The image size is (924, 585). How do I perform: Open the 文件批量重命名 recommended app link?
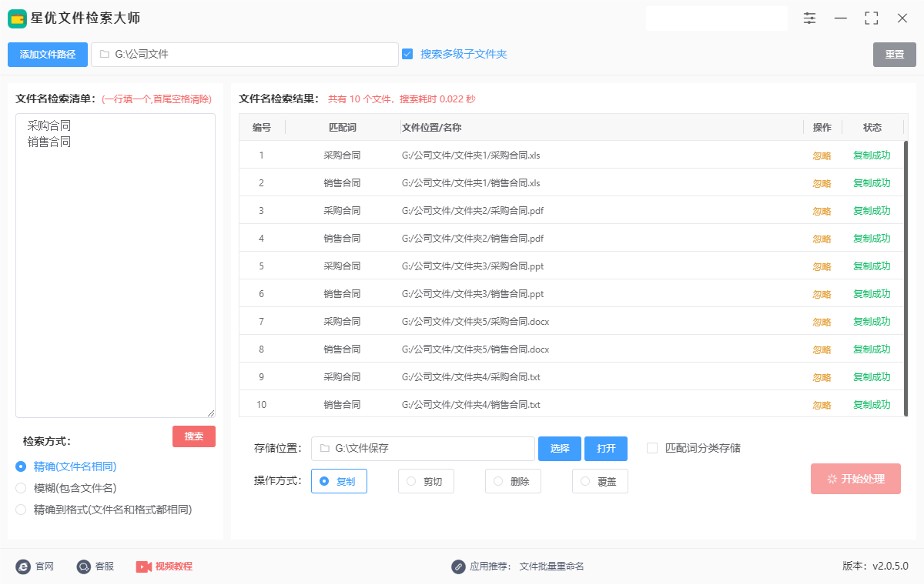coord(552,567)
